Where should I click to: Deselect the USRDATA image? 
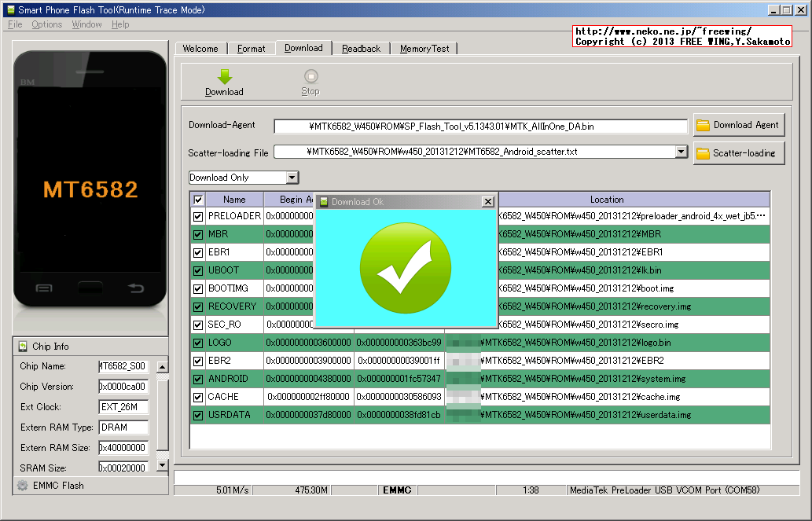coord(198,415)
